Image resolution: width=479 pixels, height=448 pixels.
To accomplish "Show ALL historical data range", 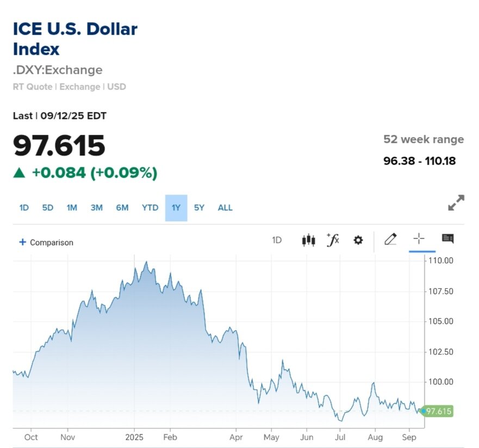I will [x=225, y=208].
